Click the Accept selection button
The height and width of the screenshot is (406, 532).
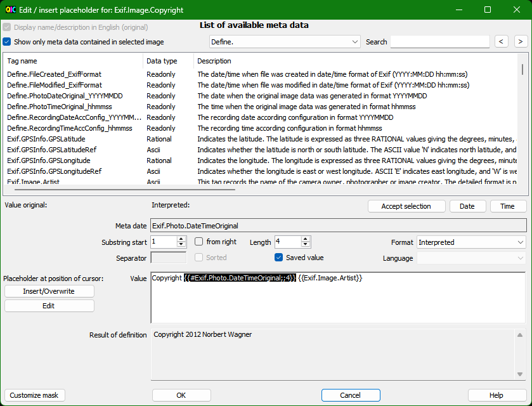pyautogui.click(x=406, y=206)
